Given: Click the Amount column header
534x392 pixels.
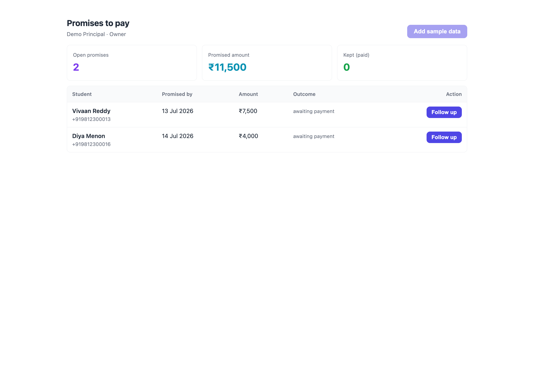Looking at the screenshot, I should point(248,94).
